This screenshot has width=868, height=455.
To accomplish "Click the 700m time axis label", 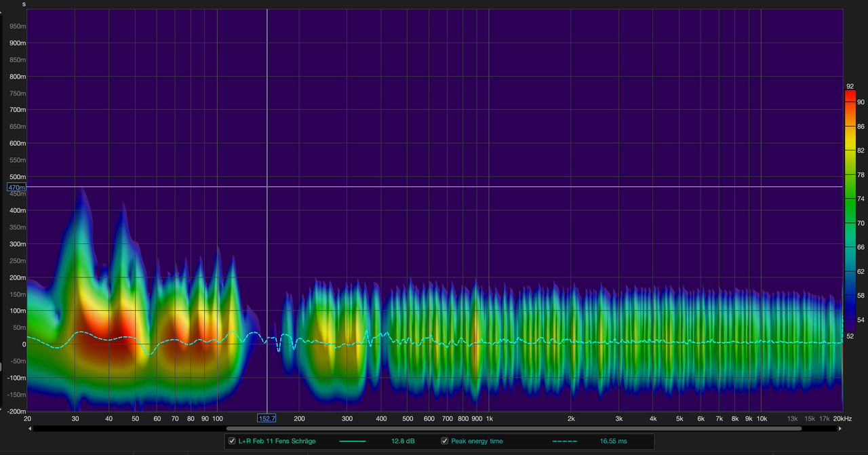I will click(x=18, y=110).
